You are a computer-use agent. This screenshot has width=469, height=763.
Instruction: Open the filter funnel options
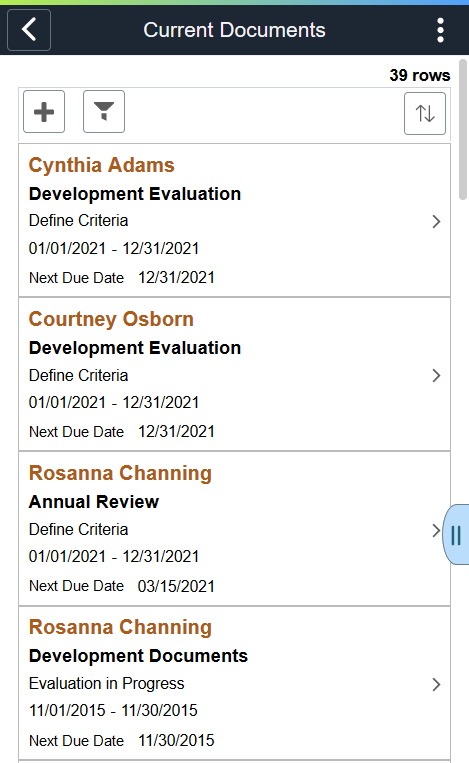coord(104,111)
